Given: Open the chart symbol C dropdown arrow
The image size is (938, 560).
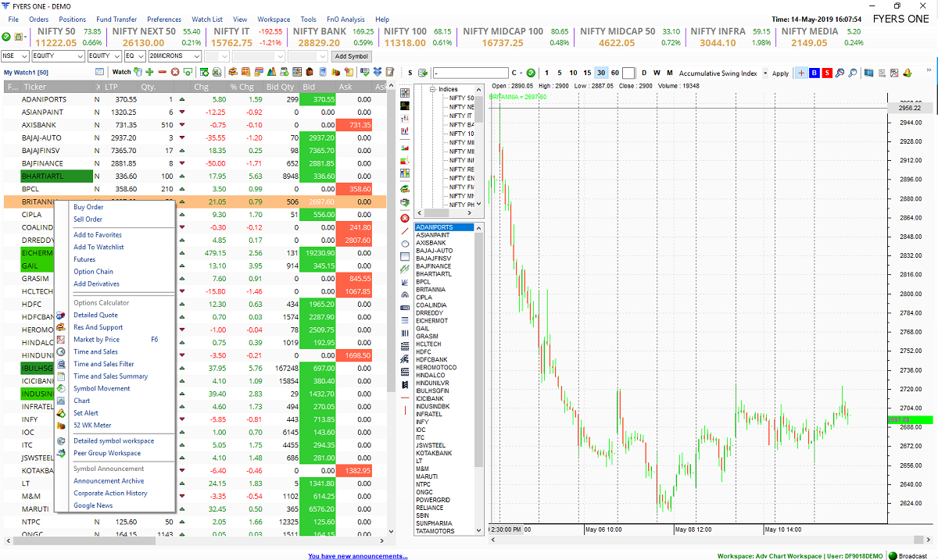Looking at the screenshot, I should coord(521,73).
